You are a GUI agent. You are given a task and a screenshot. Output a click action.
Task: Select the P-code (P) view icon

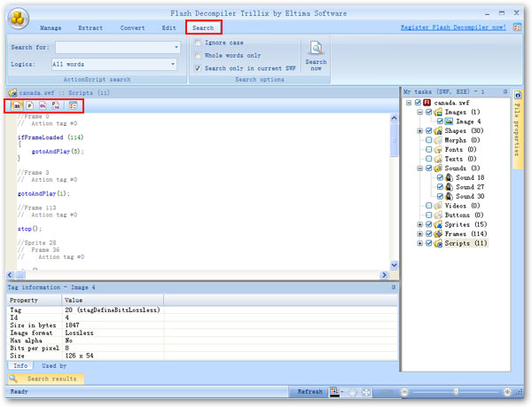click(x=30, y=106)
